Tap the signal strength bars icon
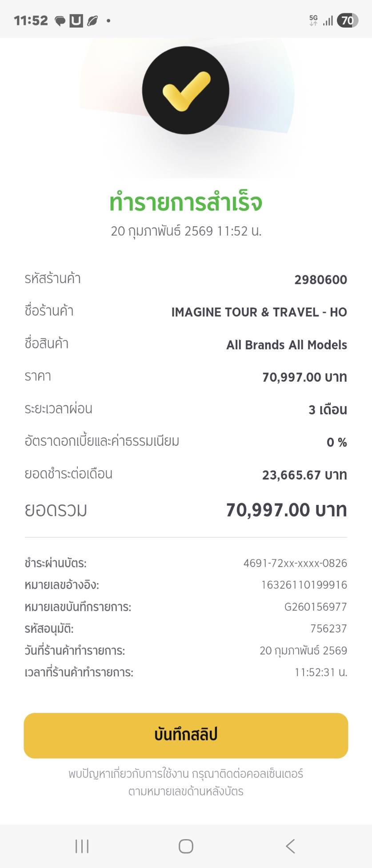 point(328,20)
